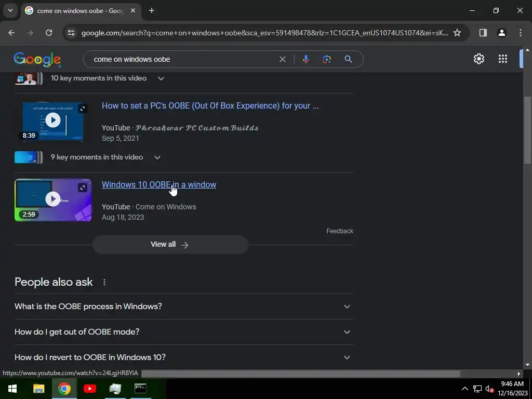Open the Google apps grid
Screen dimensions: 532x399
point(502,59)
